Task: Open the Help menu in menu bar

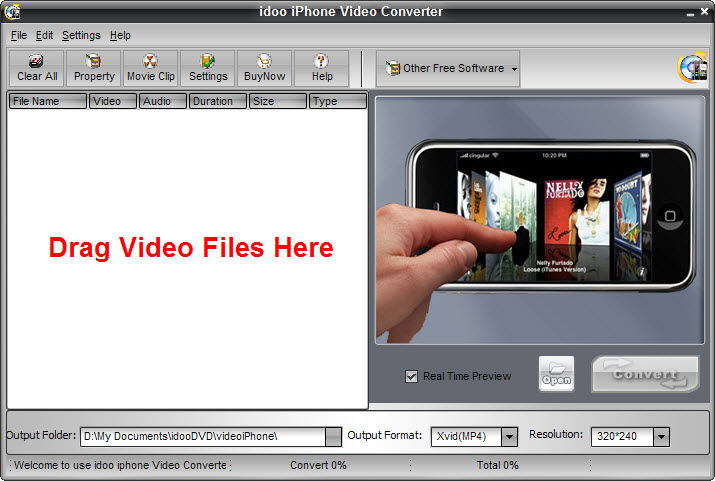Action: tap(120, 35)
